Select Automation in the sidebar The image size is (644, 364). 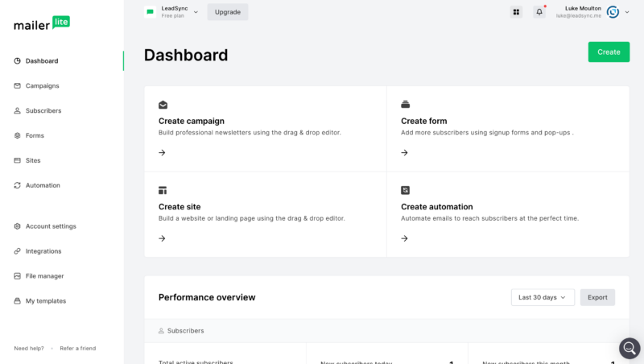(x=43, y=185)
